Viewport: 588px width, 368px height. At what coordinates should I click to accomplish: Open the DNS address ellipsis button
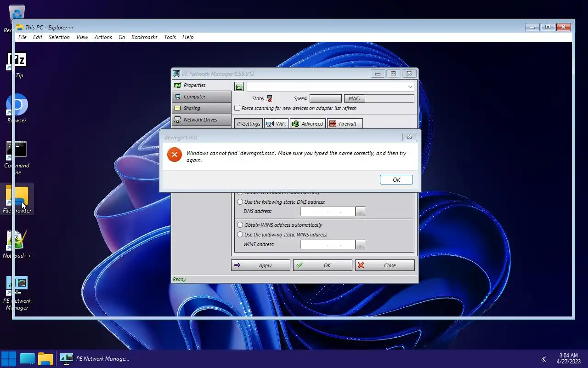tap(361, 212)
